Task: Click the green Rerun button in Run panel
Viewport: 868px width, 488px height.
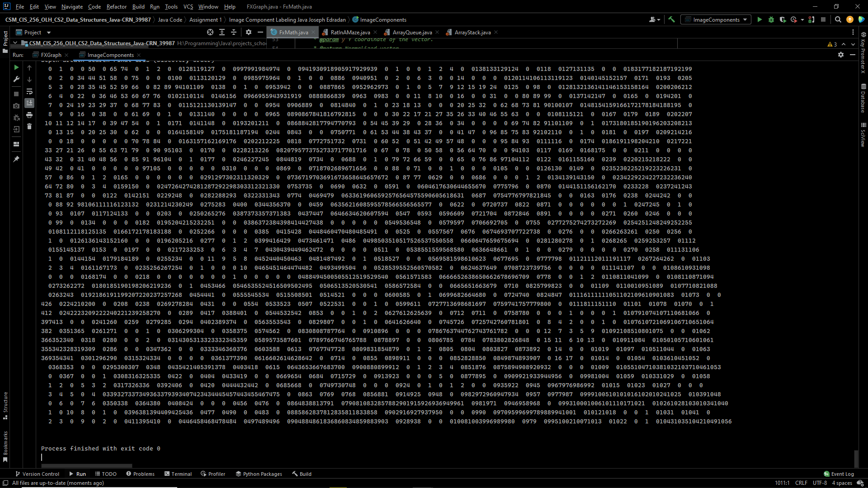Action: tap(16, 67)
